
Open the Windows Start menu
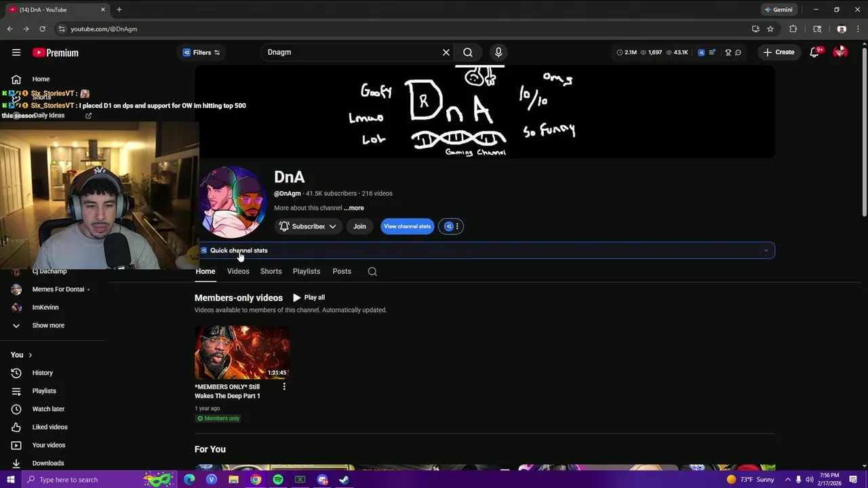tap(10, 480)
